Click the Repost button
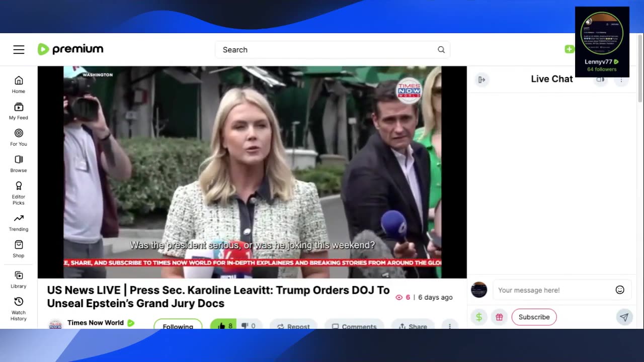This screenshot has height=362, width=644. point(294,325)
